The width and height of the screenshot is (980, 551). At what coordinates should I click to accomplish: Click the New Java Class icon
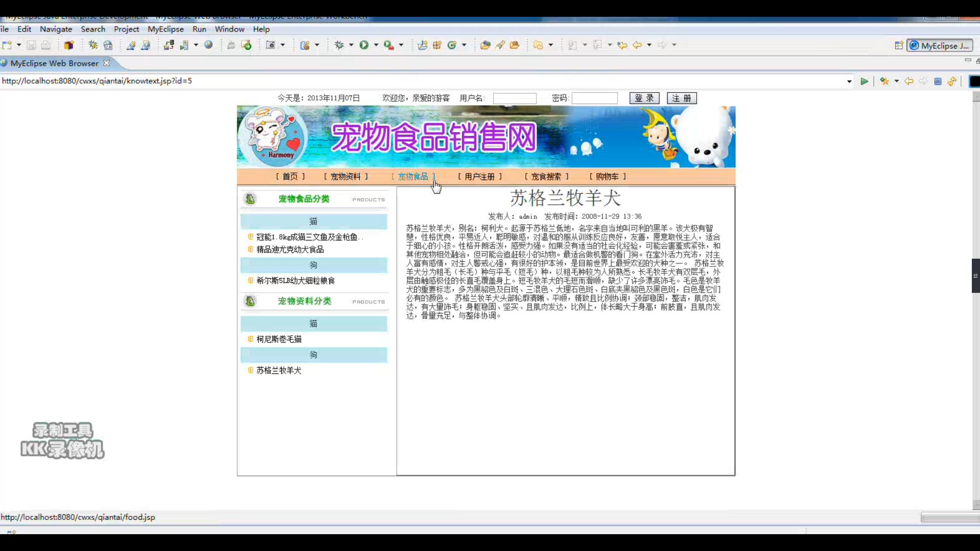coord(452,45)
